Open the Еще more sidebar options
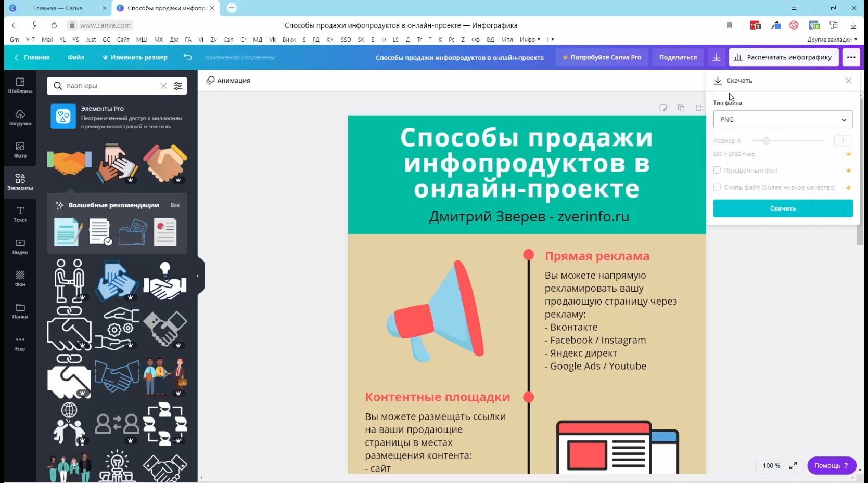Screen dimensions: 868x483 pos(20,343)
